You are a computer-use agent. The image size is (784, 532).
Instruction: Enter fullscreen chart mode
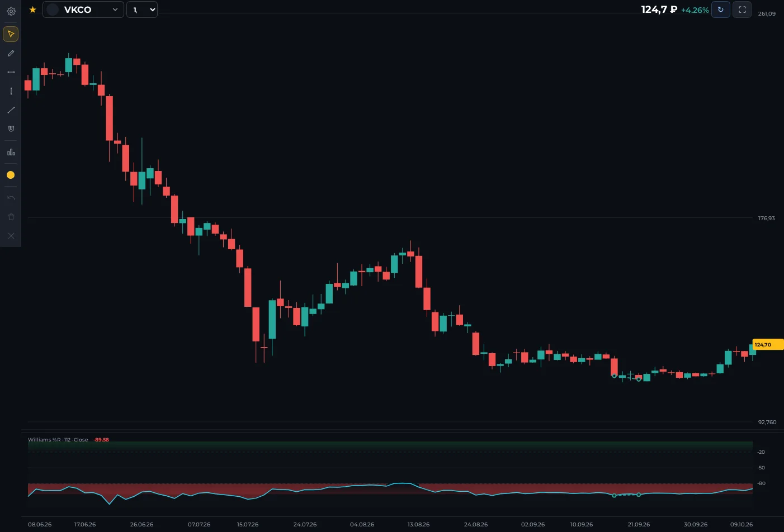pyautogui.click(x=742, y=9)
